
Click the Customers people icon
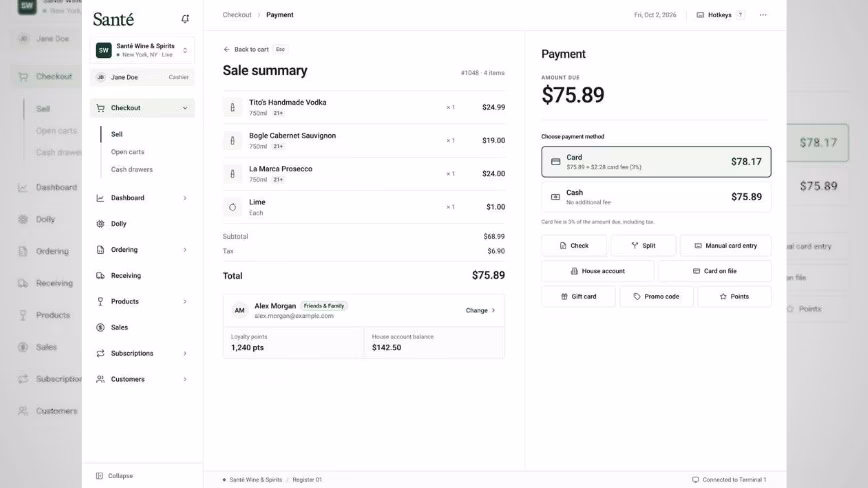100,379
